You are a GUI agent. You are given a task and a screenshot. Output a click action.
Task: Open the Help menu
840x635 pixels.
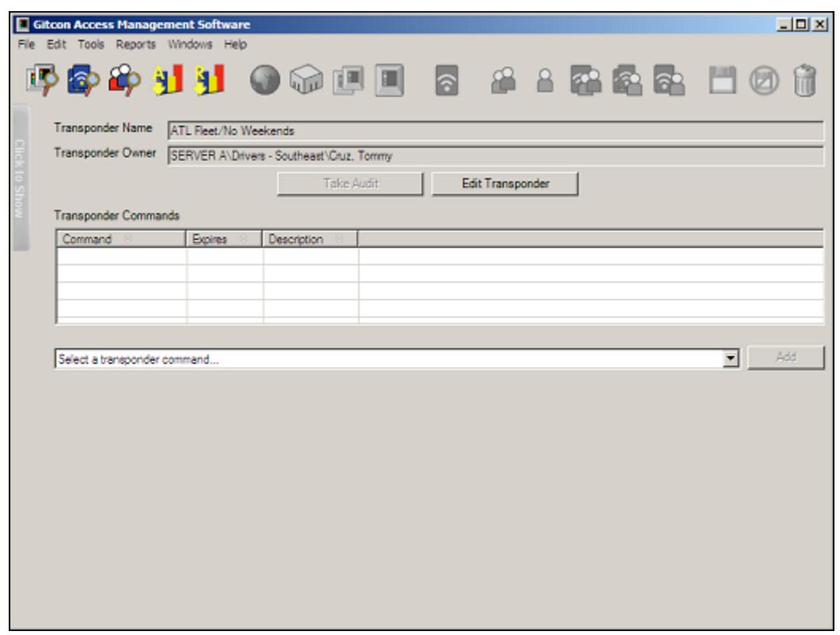pos(235,44)
